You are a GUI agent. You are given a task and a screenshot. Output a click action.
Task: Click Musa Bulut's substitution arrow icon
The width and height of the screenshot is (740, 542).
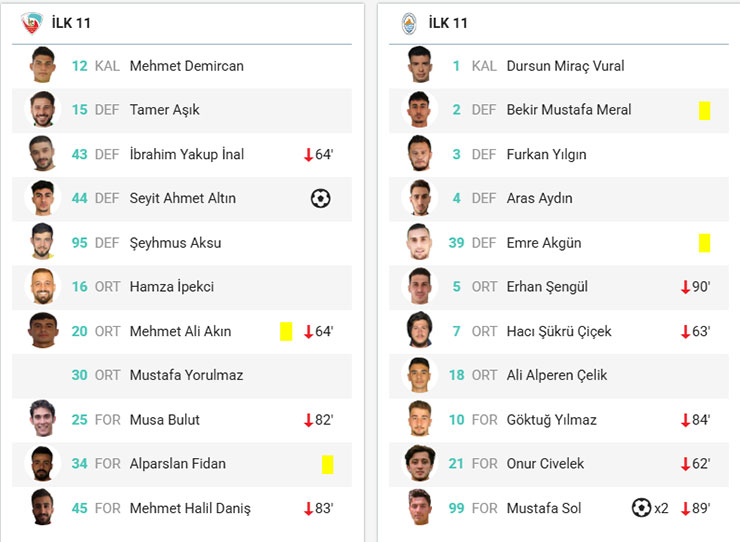click(309, 420)
